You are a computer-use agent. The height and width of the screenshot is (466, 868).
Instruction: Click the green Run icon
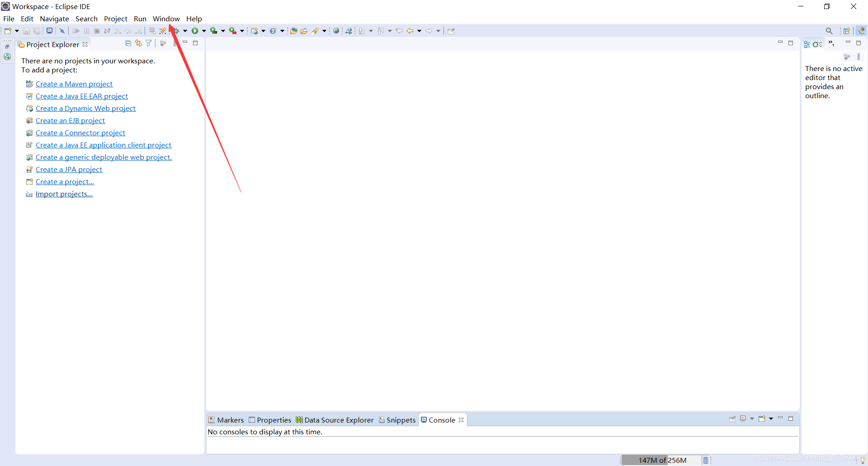(195, 31)
